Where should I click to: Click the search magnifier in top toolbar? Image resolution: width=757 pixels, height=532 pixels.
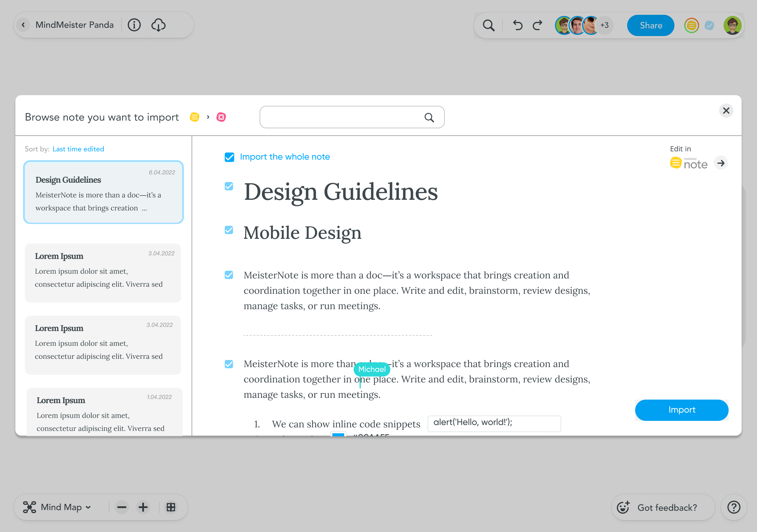(488, 25)
